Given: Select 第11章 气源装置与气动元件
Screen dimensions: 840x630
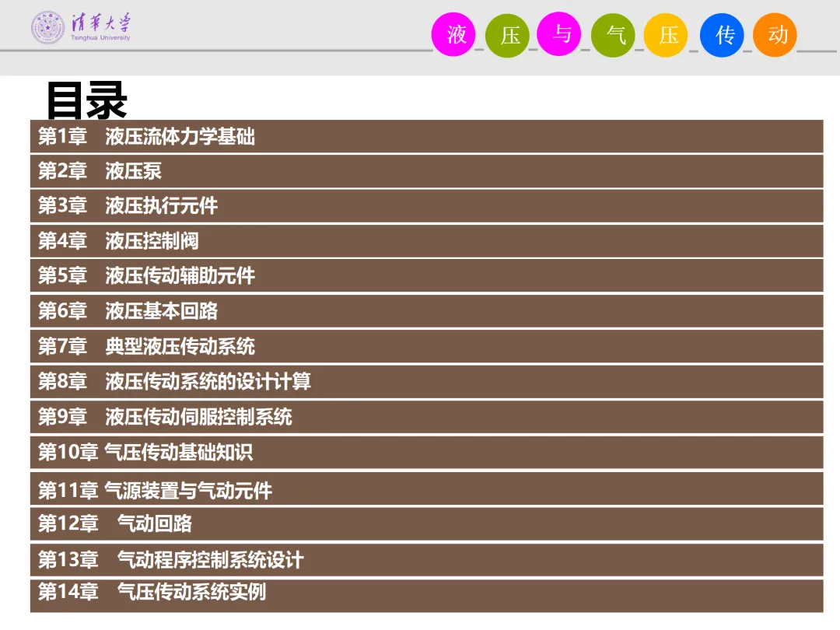Looking at the screenshot, I should click(x=426, y=488).
